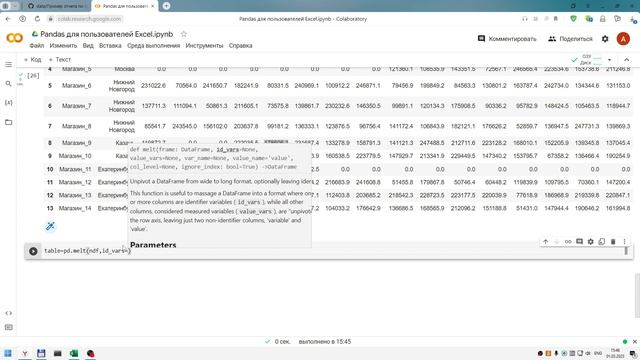Click into the table=pd.melt code editor
The height and width of the screenshot is (360, 640).
(333, 251)
